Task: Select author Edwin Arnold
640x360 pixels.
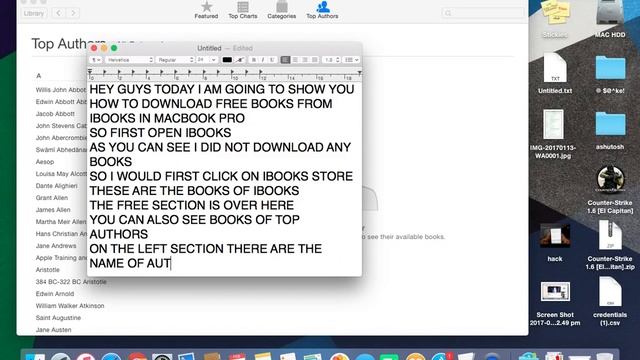Action: click(x=55, y=294)
